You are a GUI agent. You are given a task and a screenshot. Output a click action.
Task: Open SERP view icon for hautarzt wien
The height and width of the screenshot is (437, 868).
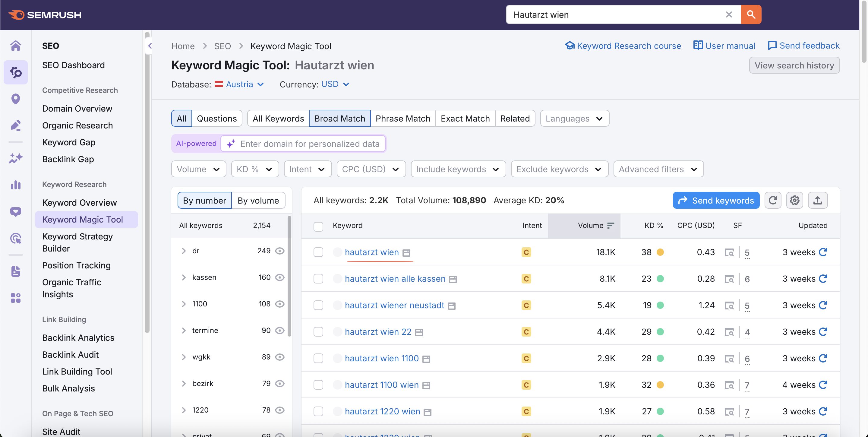coord(729,252)
